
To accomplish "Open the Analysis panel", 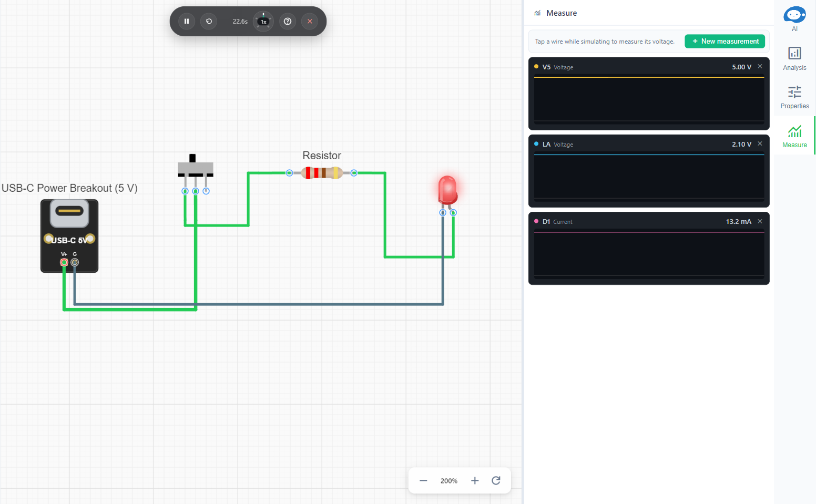I will pyautogui.click(x=794, y=58).
